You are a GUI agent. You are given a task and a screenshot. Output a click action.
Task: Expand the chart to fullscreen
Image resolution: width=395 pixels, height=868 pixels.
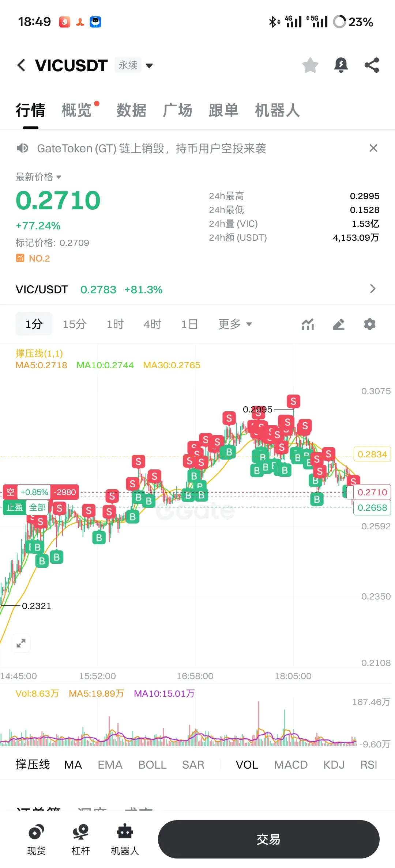point(21,643)
